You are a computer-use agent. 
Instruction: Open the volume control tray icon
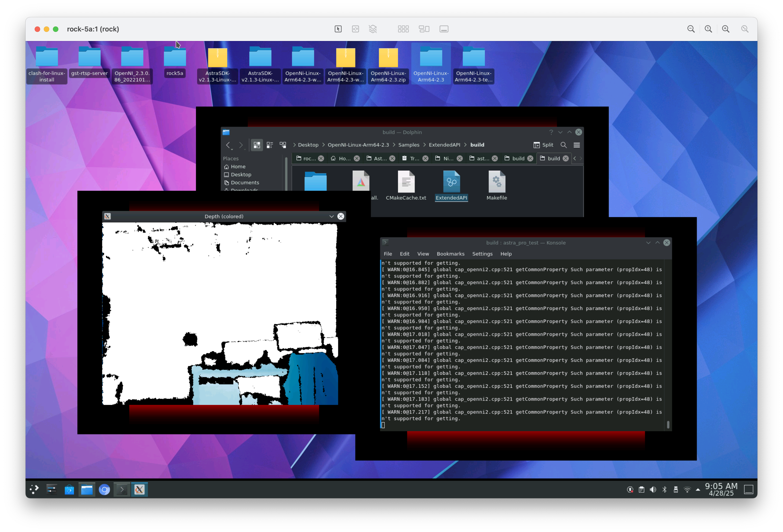point(653,490)
